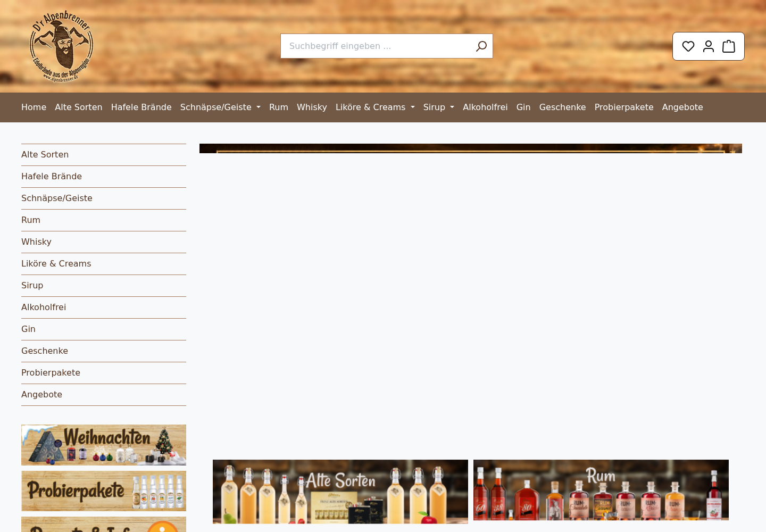
Task: Select Whisky in sidebar list
Action: [104, 242]
